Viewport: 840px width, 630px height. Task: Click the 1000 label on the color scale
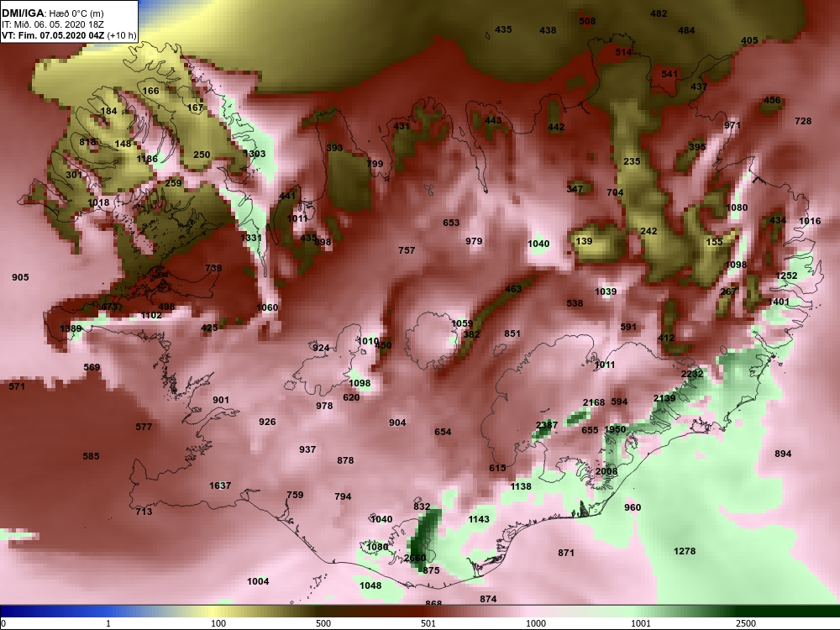(x=536, y=623)
